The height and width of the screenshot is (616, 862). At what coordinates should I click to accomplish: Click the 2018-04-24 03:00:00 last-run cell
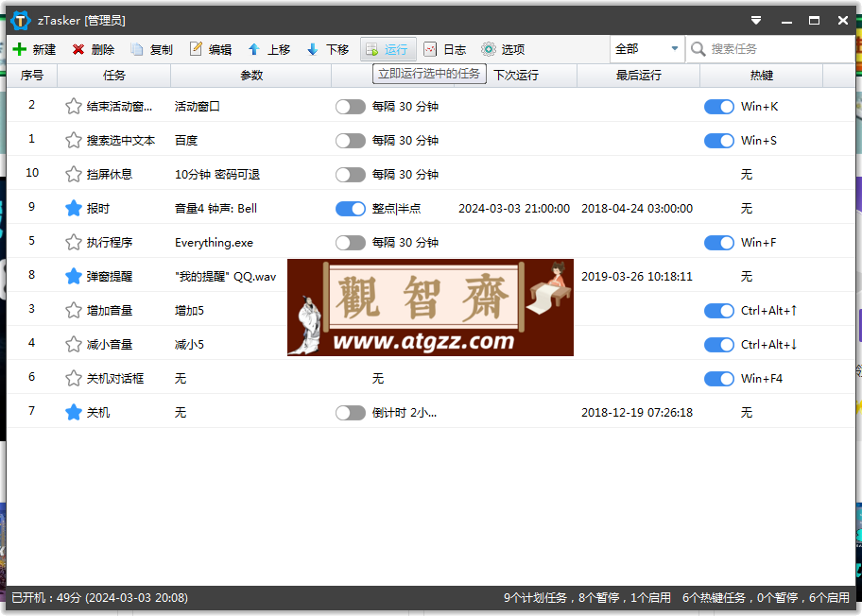point(637,209)
